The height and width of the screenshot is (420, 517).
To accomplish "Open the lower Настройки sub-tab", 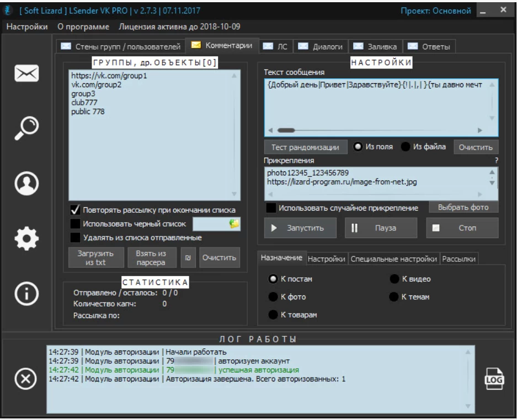I will point(327,259).
